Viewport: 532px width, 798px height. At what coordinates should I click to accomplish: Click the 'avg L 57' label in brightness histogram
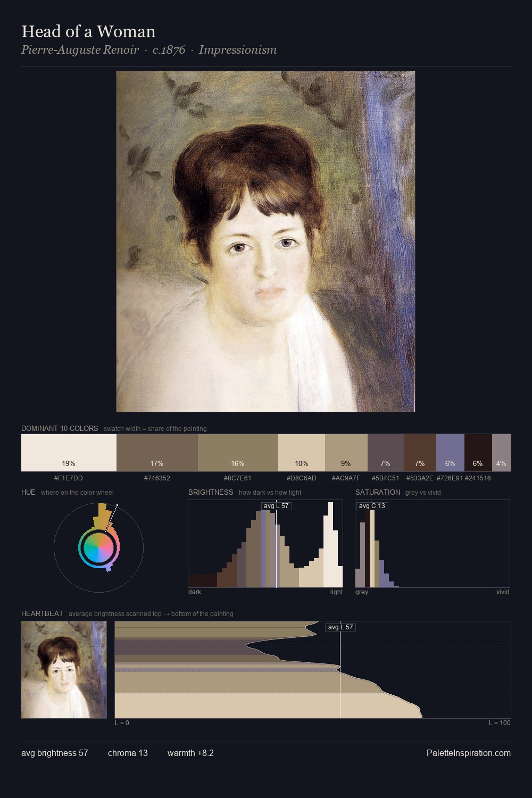(276, 506)
